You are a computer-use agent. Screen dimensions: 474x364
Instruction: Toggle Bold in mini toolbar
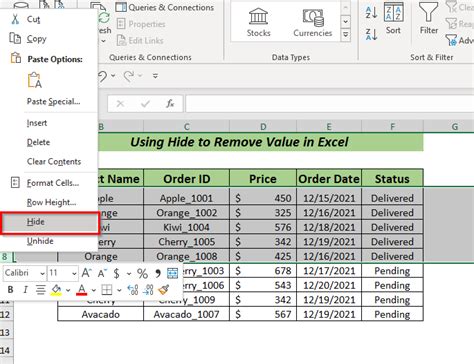point(10,289)
